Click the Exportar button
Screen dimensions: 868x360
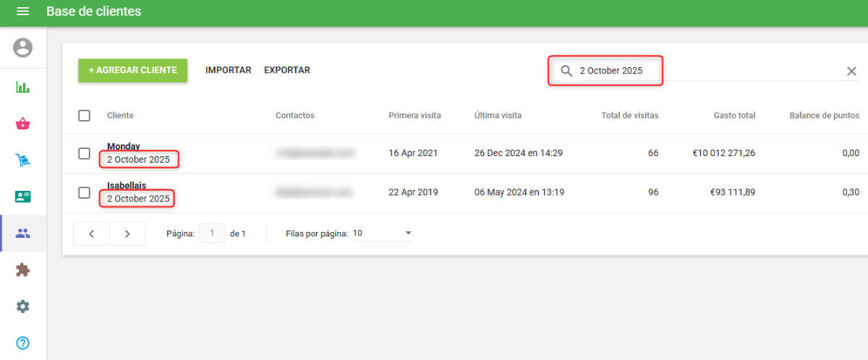(286, 70)
